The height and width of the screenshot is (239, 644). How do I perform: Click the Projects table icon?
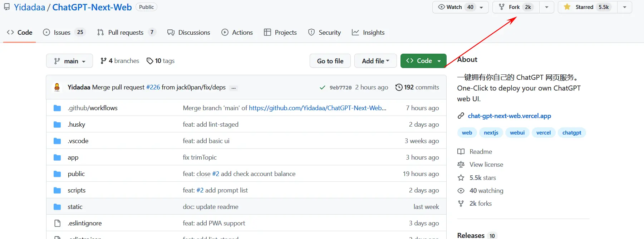coord(267,33)
